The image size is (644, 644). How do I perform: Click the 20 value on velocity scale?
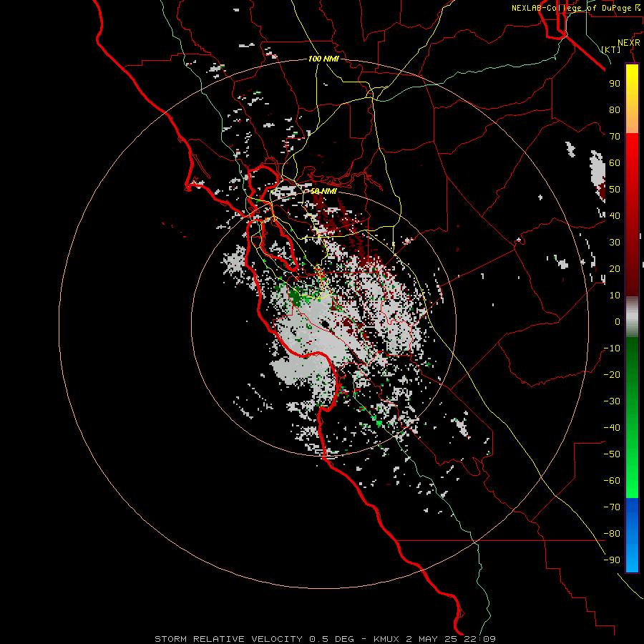tap(615, 268)
